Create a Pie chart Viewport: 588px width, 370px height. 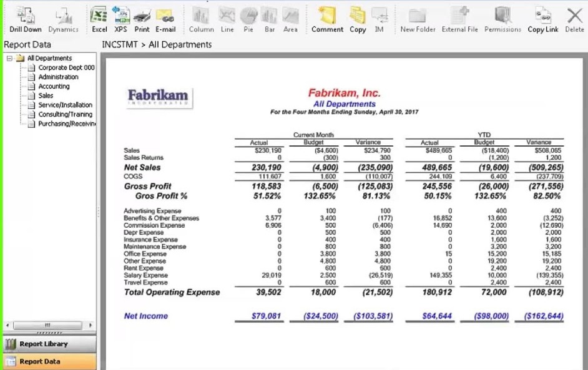[248, 19]
